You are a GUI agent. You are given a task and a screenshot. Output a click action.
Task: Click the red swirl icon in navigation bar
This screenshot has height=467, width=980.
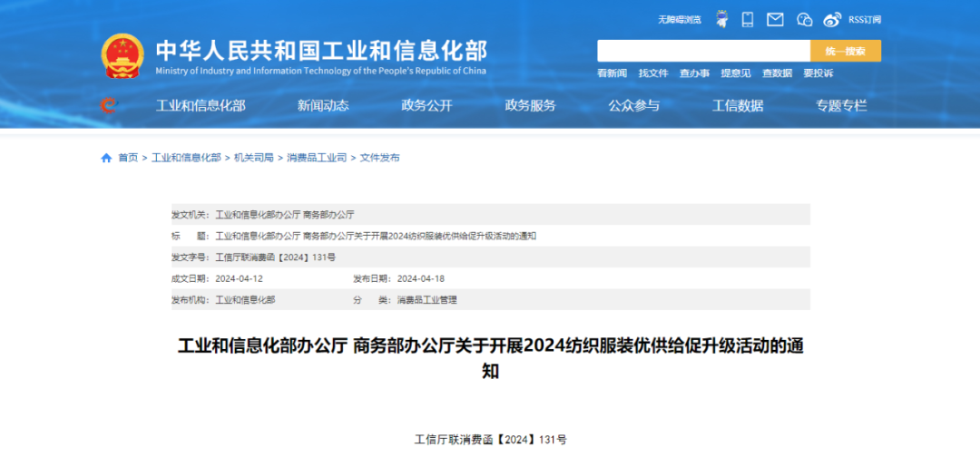click(109, 105)
